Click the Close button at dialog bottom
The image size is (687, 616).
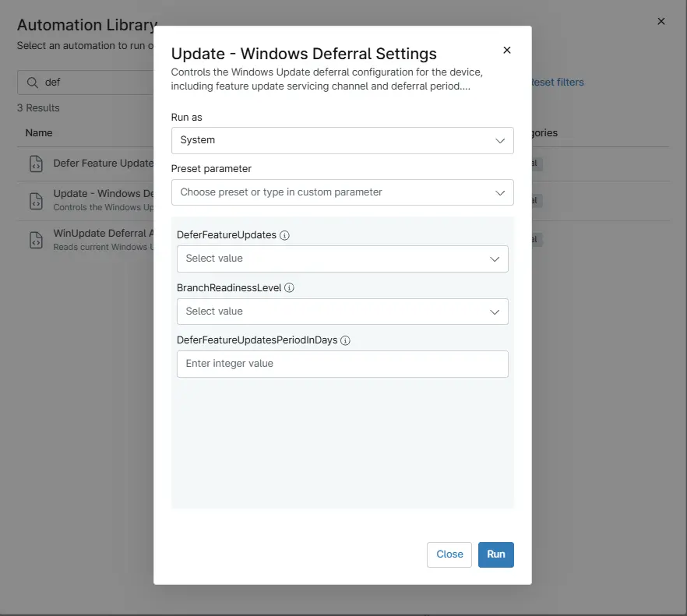click(x=449, y=554)
